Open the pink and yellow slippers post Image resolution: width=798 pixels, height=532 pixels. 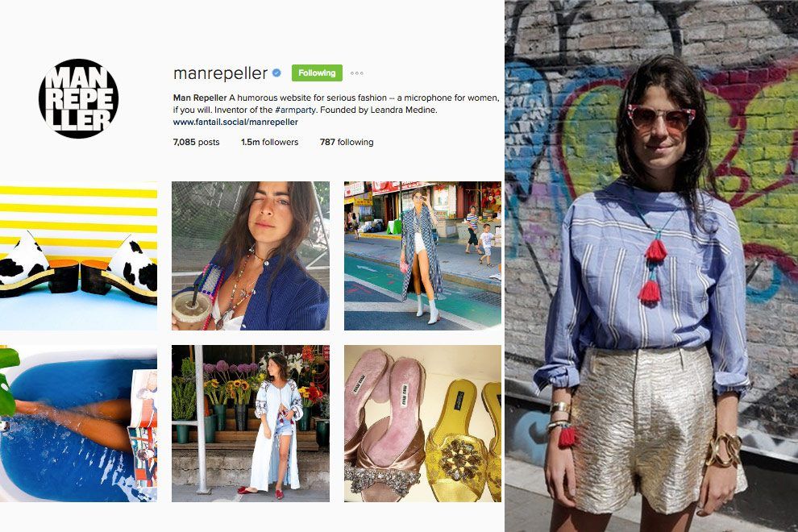tap(422, 423)
